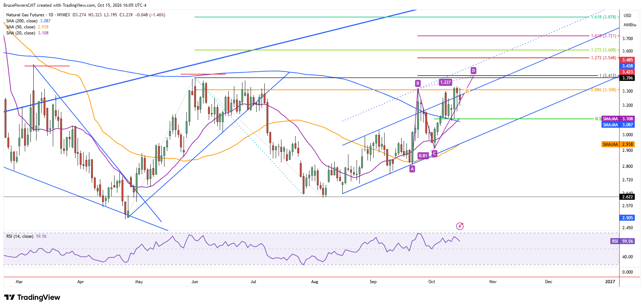Image resolution: width=644 pixels, height=308 pixels.
Task: Click the 3.485 red price tag
Action: 627,60
